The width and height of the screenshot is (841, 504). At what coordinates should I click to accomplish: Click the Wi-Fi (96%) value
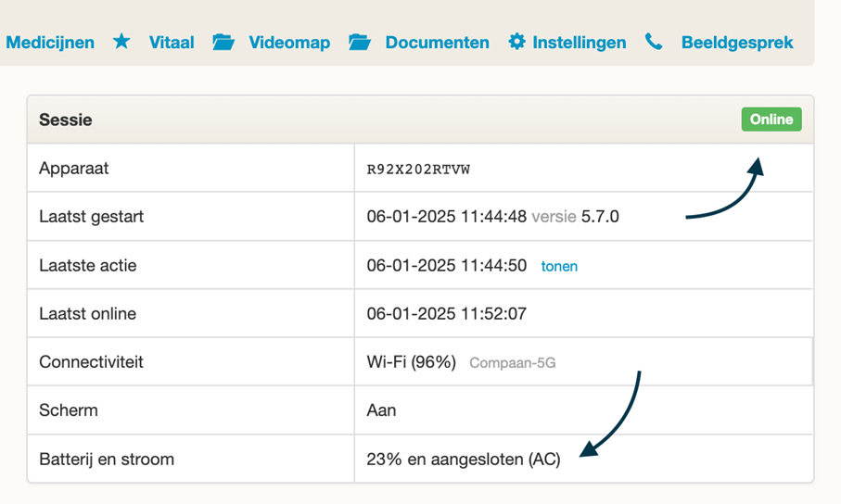pyautogui.click(x=412, y=362)
